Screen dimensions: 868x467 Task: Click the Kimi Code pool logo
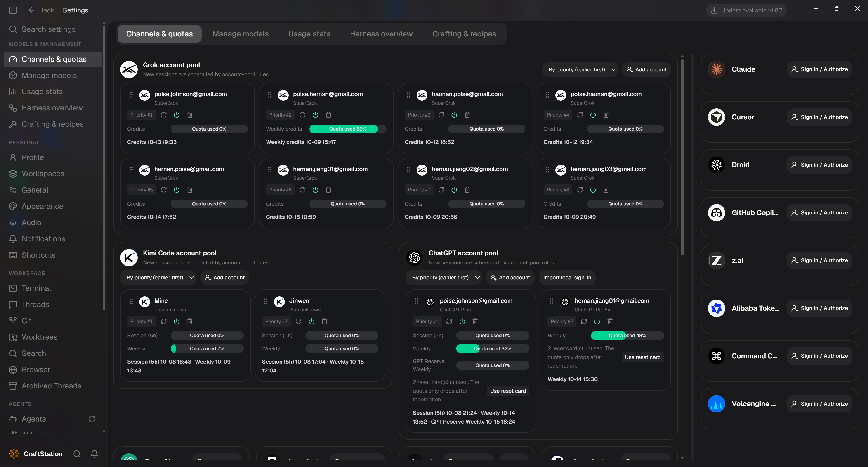point(129,258)
